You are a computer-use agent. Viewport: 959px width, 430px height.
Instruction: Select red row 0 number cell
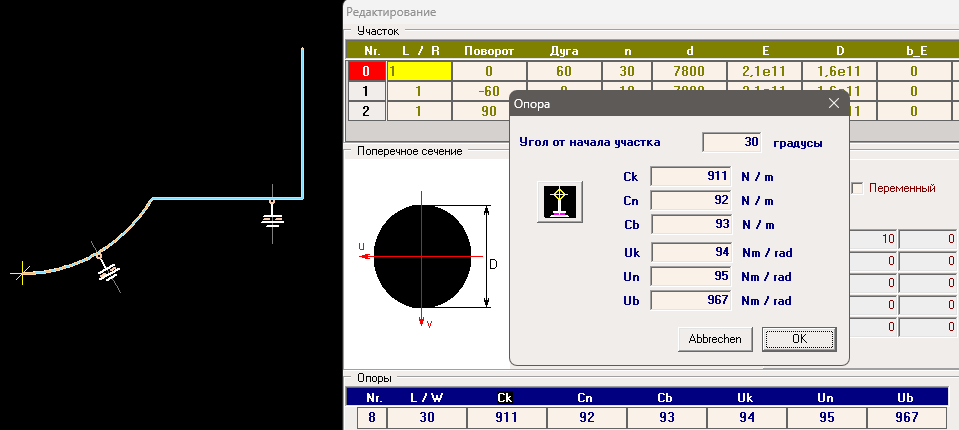tap(366, 71)
